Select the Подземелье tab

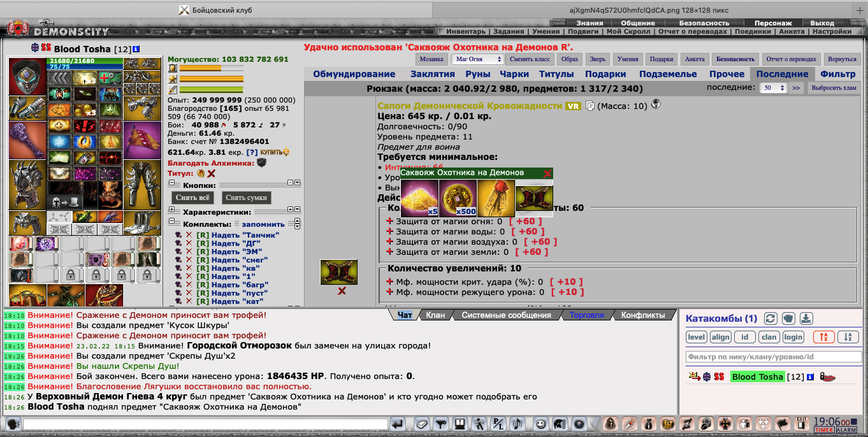pyautogui.click(x=668, y=74)
